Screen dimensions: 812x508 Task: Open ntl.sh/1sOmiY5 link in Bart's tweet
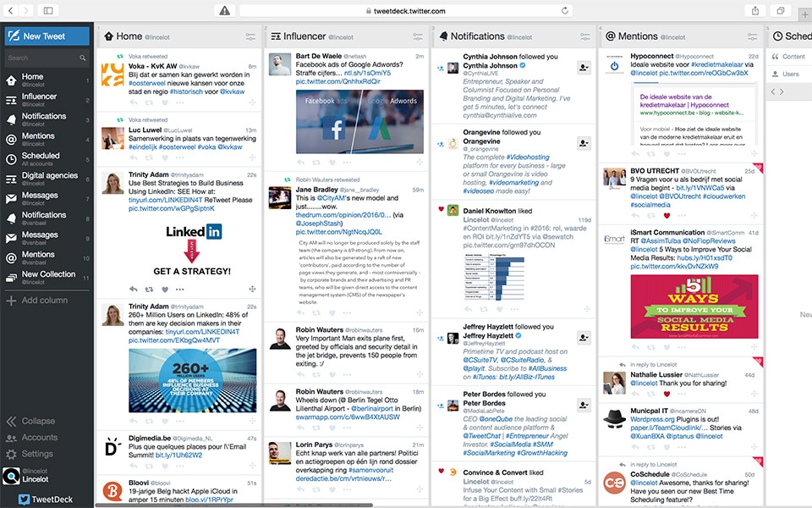368,73
